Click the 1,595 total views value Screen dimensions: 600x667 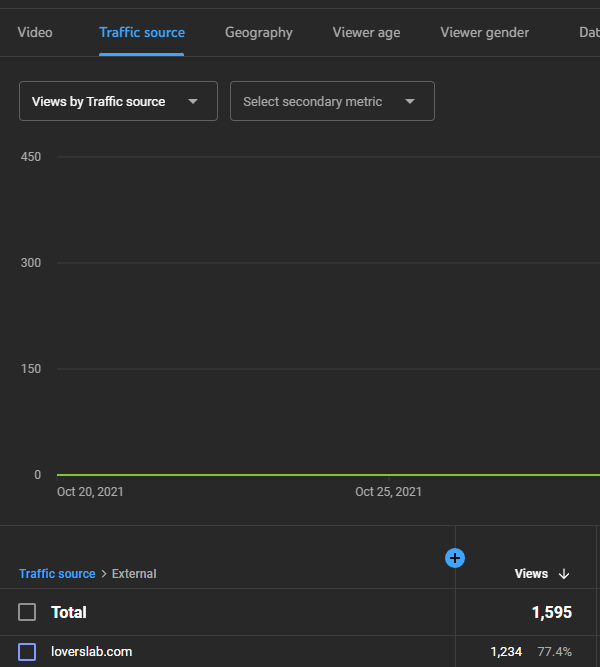point(552,612)
